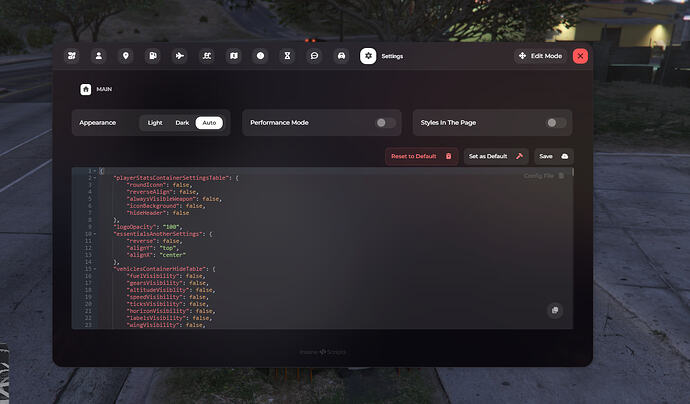Toggle Performance Mode switch
Screen dimensions: 690x404
click(385, 123)
